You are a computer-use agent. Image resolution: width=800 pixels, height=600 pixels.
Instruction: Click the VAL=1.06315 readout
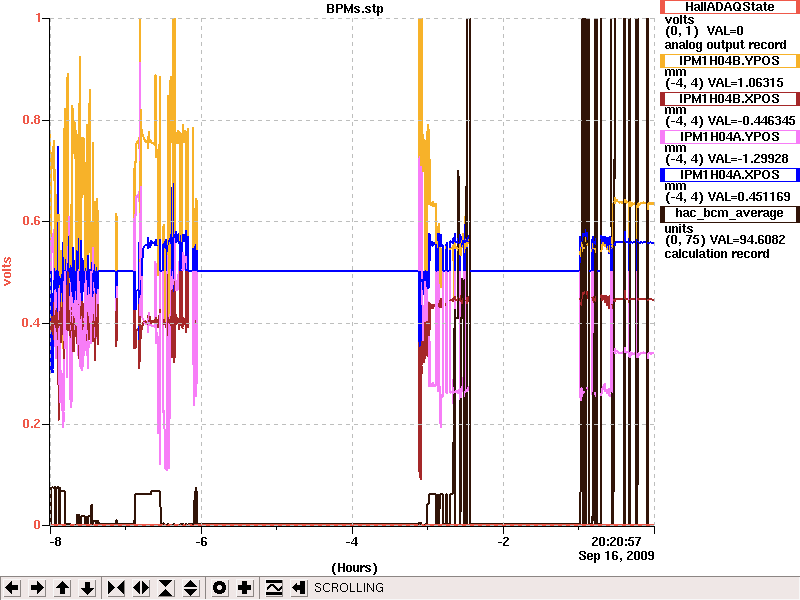[x=744, y=83]
